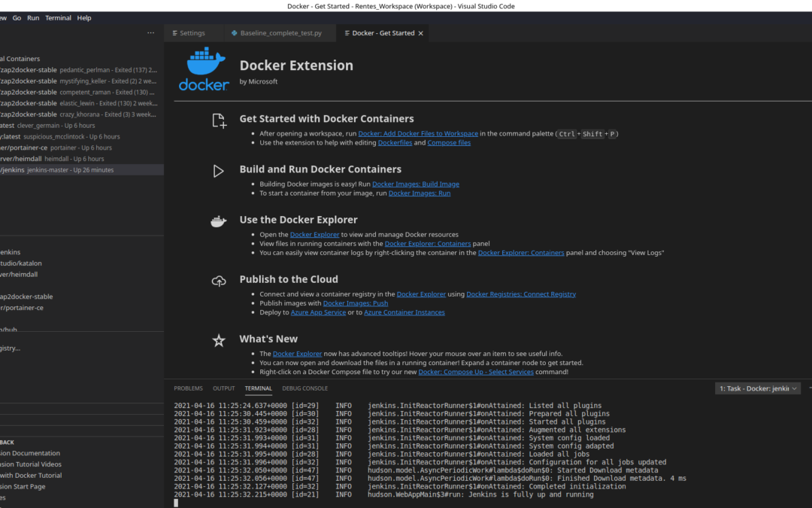Close the Docker - Get Started tab
The image size is (812, 508).
420,33
